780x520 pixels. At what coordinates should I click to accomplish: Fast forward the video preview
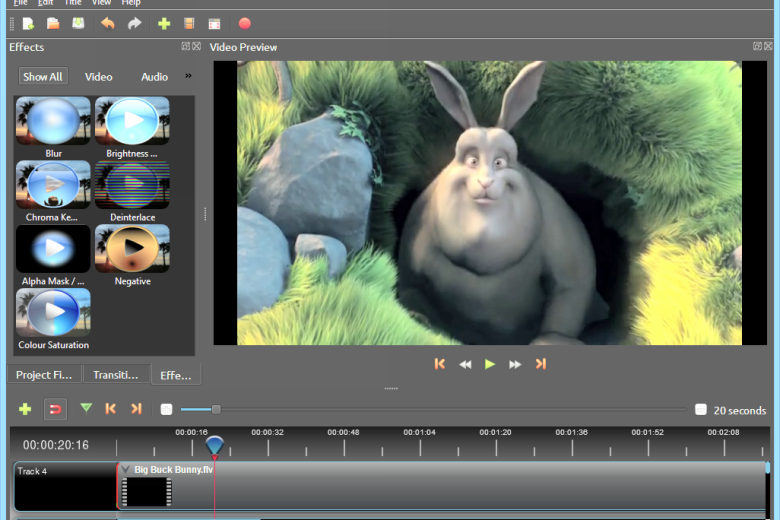(515, 365)
